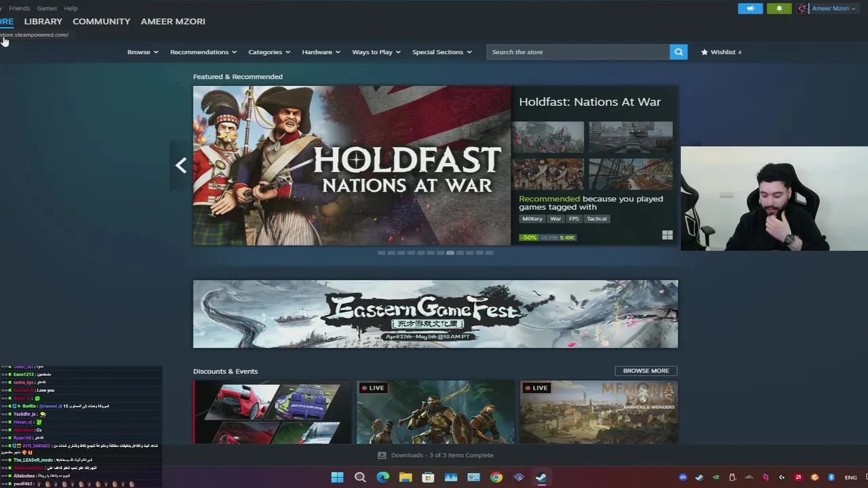Image resolution: width=868 pixels, height=488 pixels.
Task: Open the Eastern Game Fest banner
Action: coord(435,314)
